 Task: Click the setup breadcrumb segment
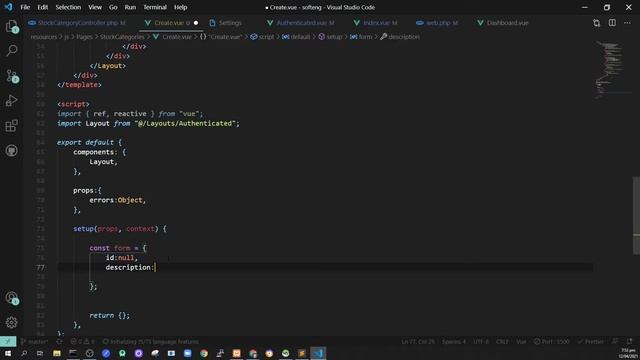330,37
